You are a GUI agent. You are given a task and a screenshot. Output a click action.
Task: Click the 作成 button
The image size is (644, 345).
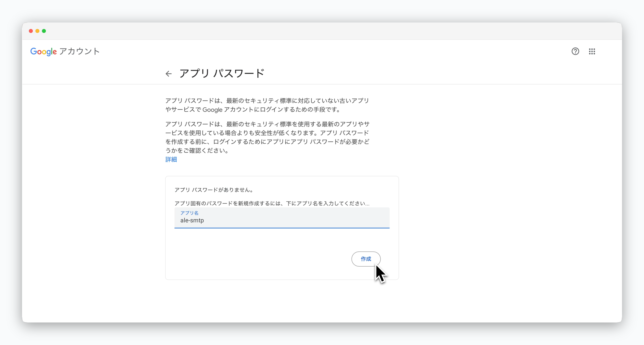click(366, 259)
